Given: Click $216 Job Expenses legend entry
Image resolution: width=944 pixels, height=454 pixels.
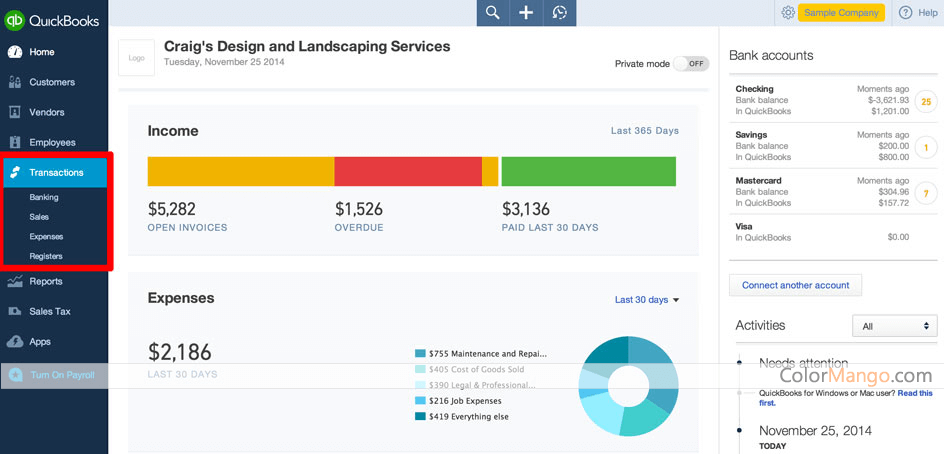Looking at the screenshot, I should pos(458,400).
